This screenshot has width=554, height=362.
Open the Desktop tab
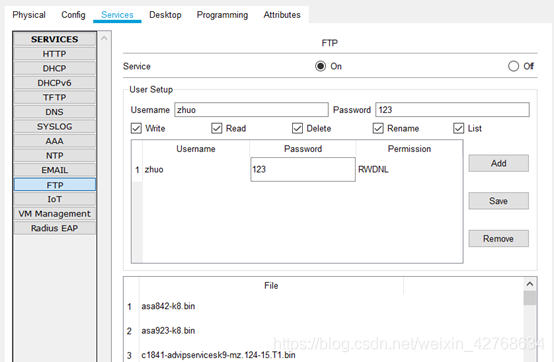tap(165, 15)
